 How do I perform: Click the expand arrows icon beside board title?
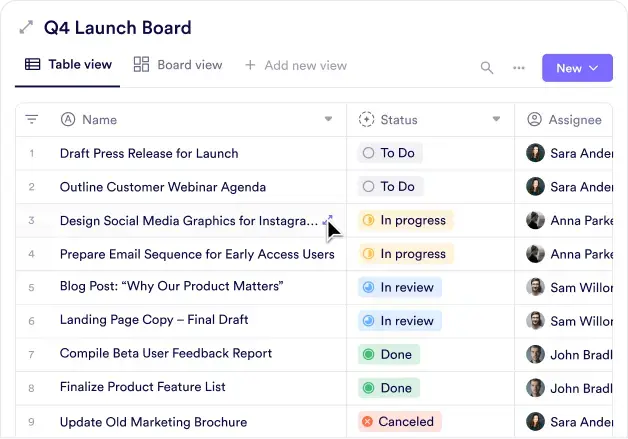coord(26,28)
